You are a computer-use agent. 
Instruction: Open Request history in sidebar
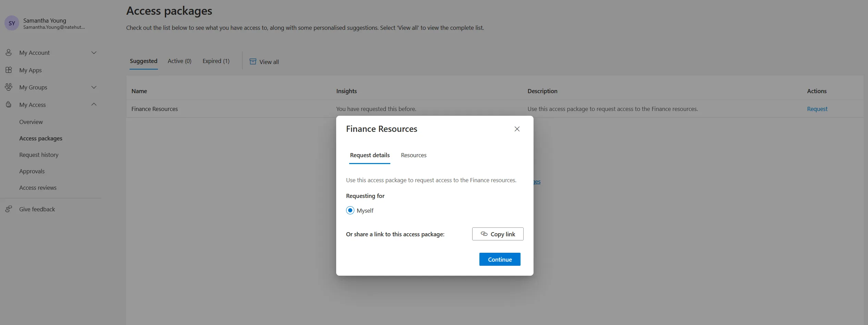coord(39,155)
